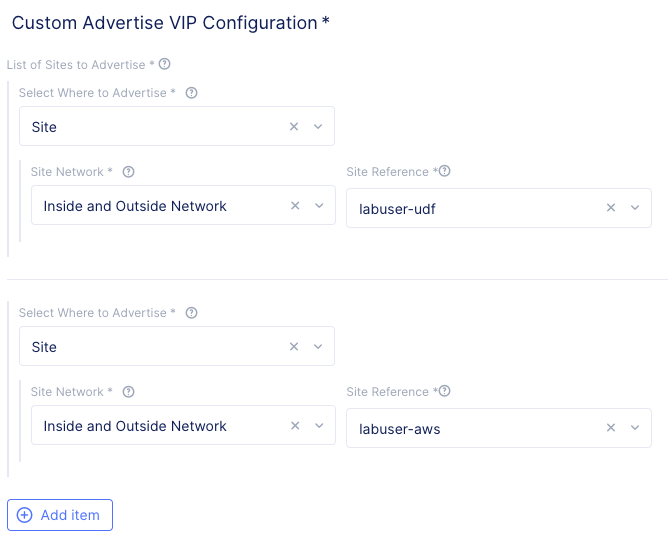Click help icon beside List of Sites to Advertise
This screenshot has height=543, width=668.
tap(165, 64)
